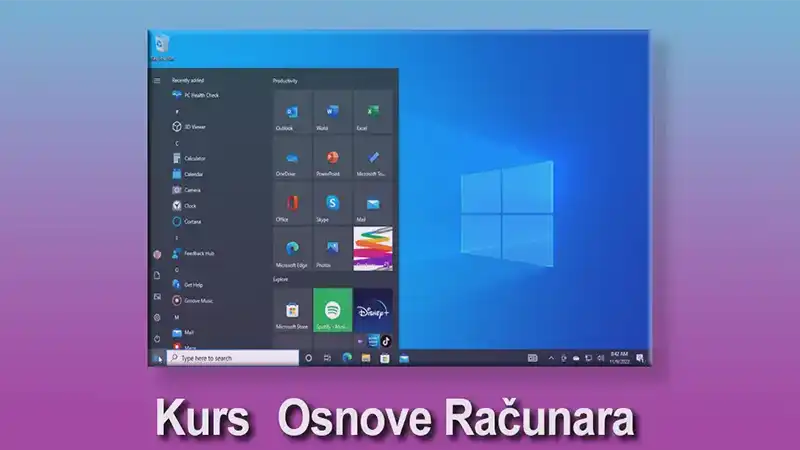The width and height of the screenshot is (800, 450).
Task: Launch the Spotify tile
Action: pos(332,310)
